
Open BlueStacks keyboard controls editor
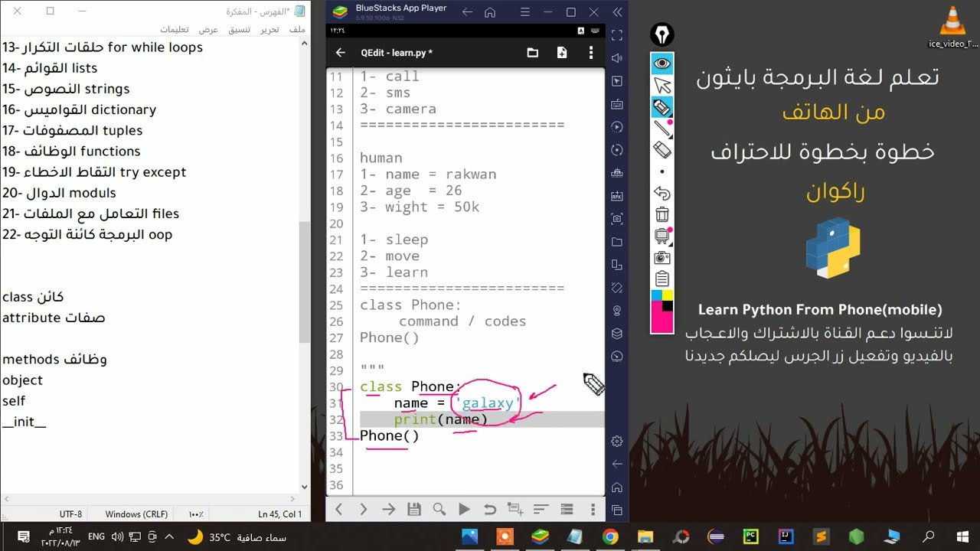(617, 104)
